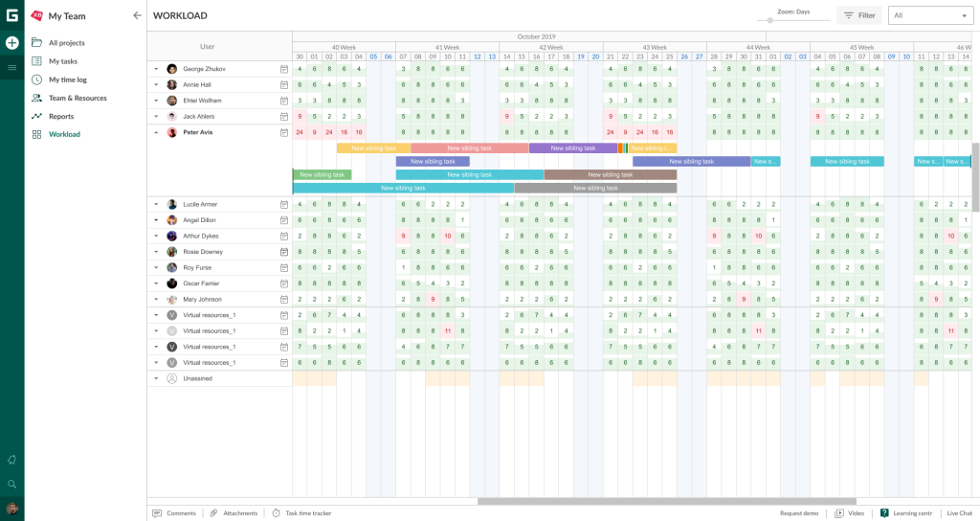Open the All dropdown

[x=930, y=15]
